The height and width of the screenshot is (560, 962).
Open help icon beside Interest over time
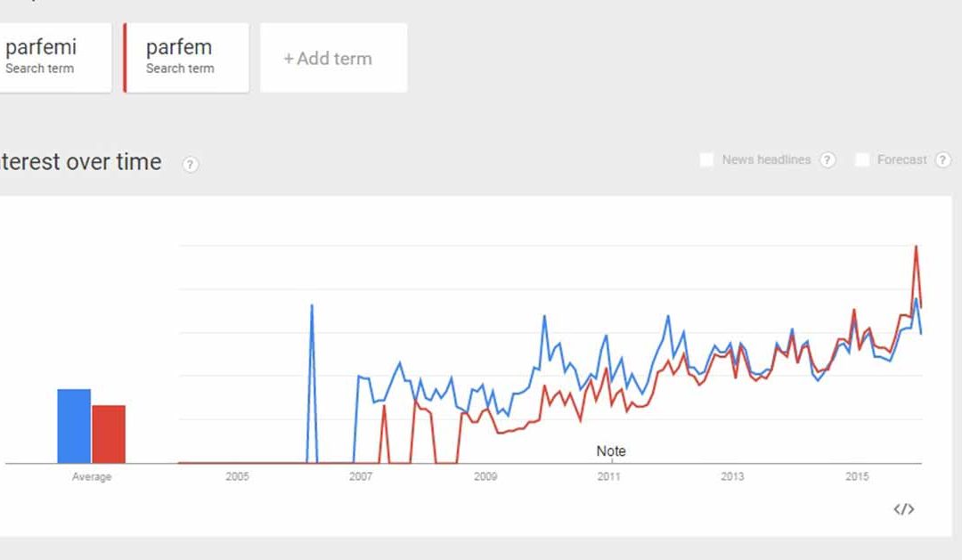coord(191,165)
